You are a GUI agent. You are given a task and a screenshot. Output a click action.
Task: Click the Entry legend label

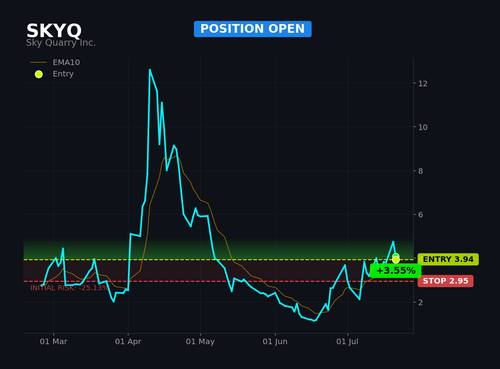click(x=63, y=74)
